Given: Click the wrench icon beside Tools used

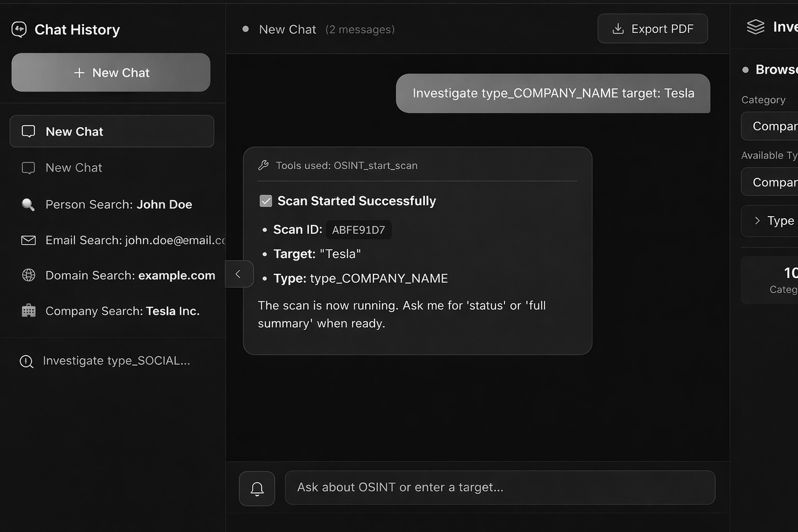Looking at the screenshot, I should 263,165.
